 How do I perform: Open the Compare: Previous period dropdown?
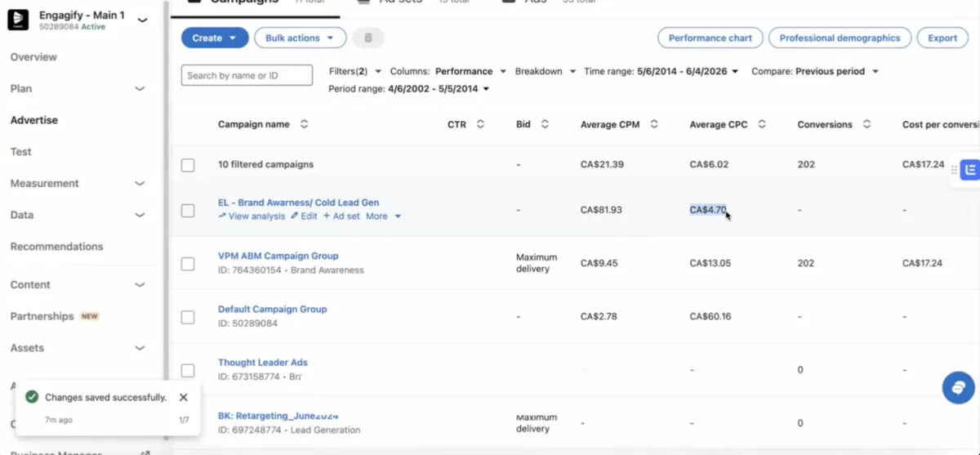pyautogui.click(x=815, y=71)
